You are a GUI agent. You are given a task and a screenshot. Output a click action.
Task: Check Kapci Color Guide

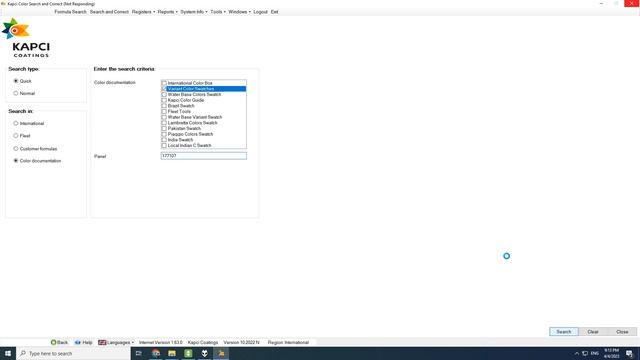[x=164, y=100]
